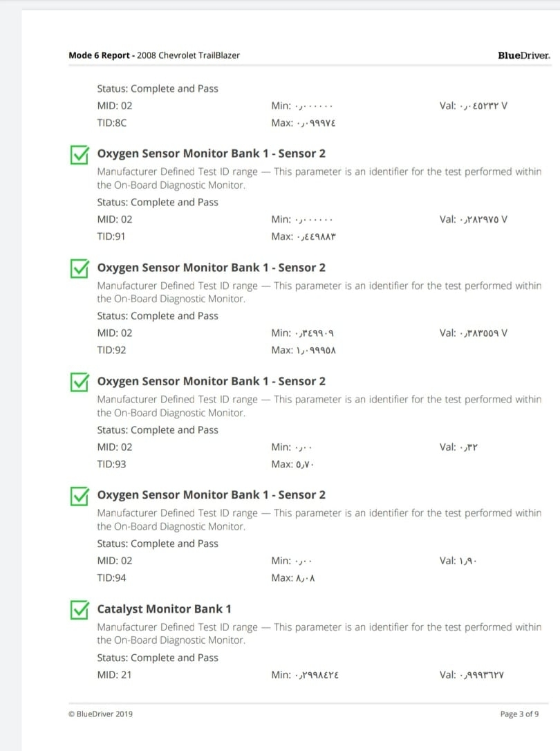560x751 pixels.
Task: Click the TID:91 label
Action: (111, 237)
